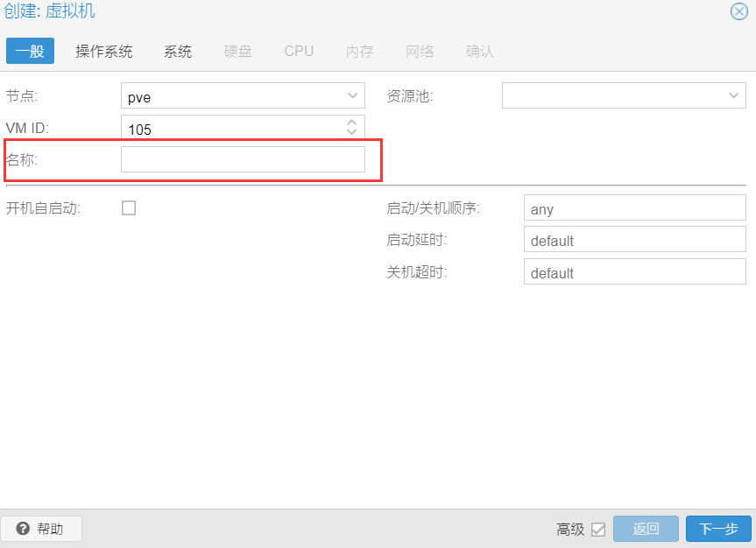Uncheck the 高级 advanced option

[x=598, y=529]
